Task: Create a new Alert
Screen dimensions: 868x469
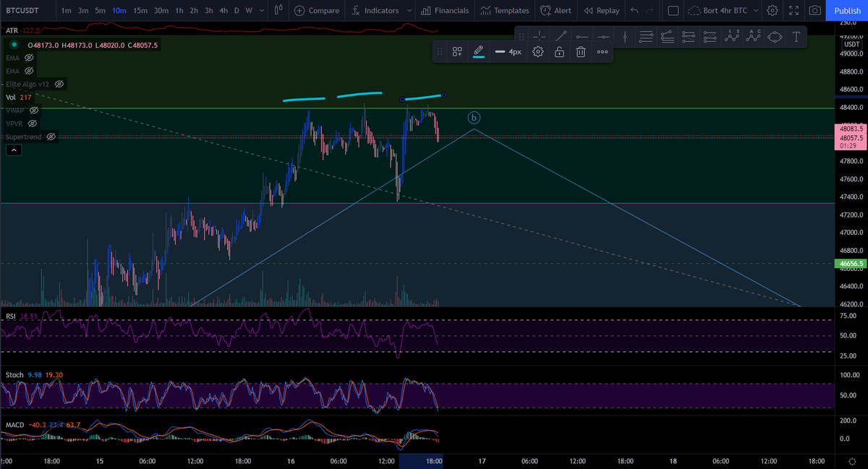Action: (556, 10)
